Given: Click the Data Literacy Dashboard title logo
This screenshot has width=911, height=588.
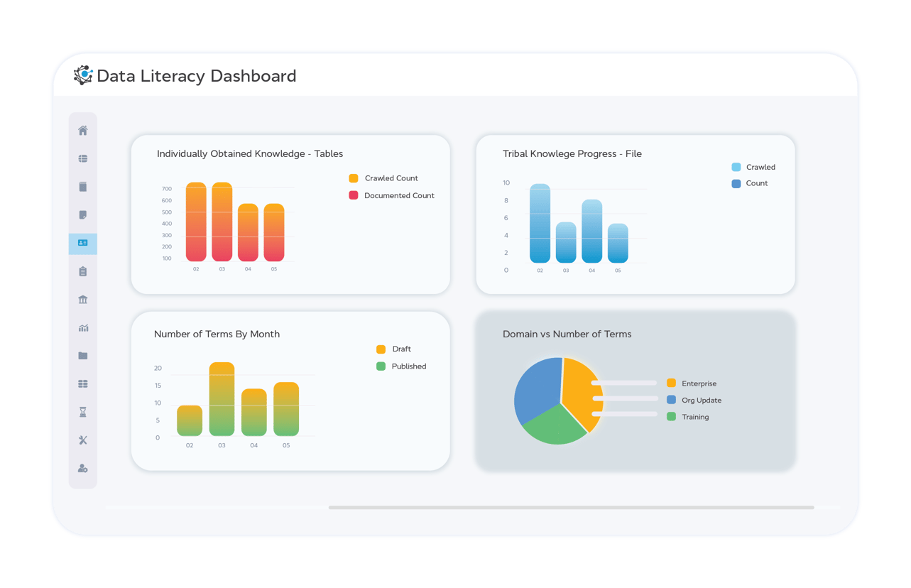Looking at the screenshot, I should (x=83, y=75).
